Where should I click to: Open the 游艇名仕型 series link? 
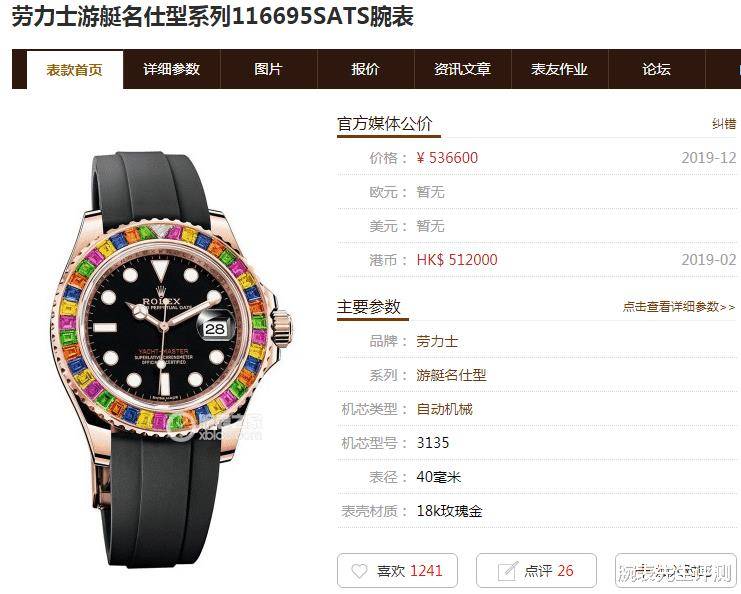[x=451, y=375]
